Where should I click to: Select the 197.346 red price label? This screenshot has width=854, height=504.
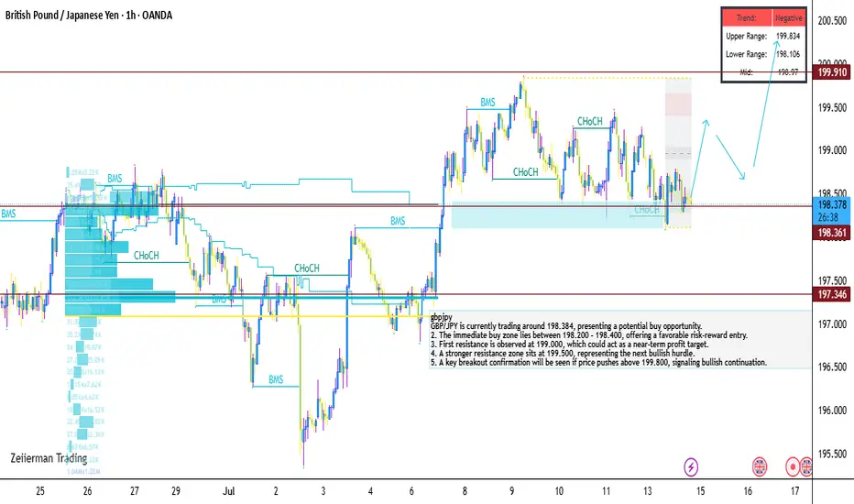(832, 294)
